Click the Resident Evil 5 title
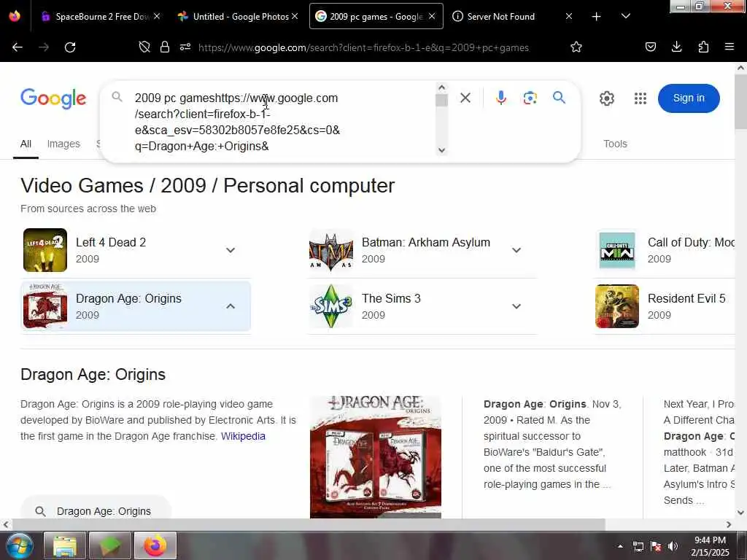The width and height of the screenshot is (747, 560). click(686, 298)
